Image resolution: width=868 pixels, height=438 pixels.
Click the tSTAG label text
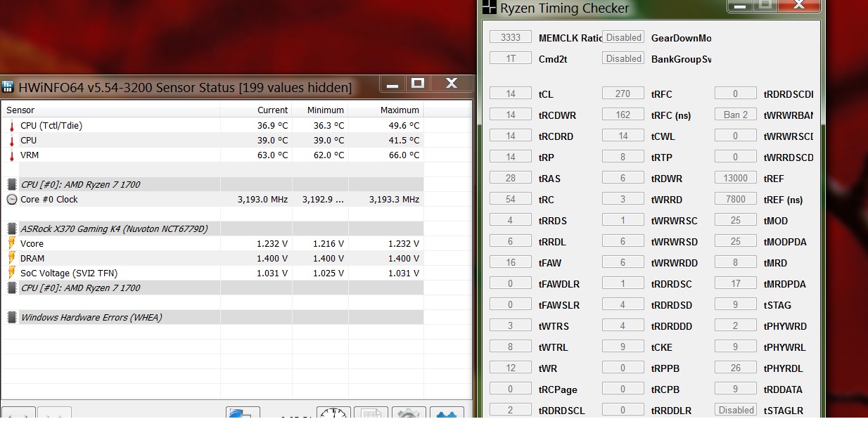[x=777, y=305]
